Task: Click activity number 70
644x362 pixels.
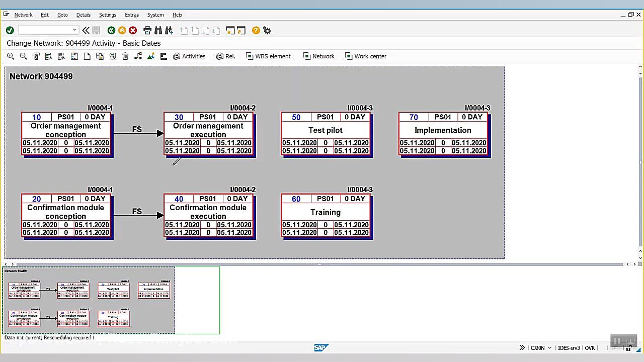Action: pos(414,117)
